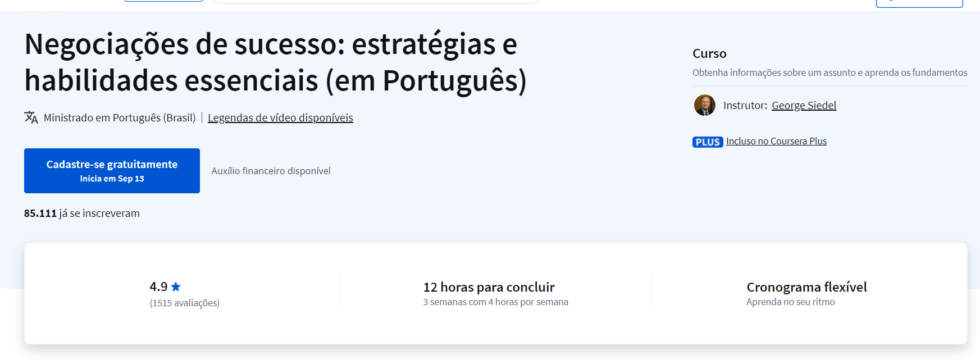The height and width of the screenshot is (363, 980).
Task: Click the 85.111 já se inscreveram count
Action: point(82,214)
